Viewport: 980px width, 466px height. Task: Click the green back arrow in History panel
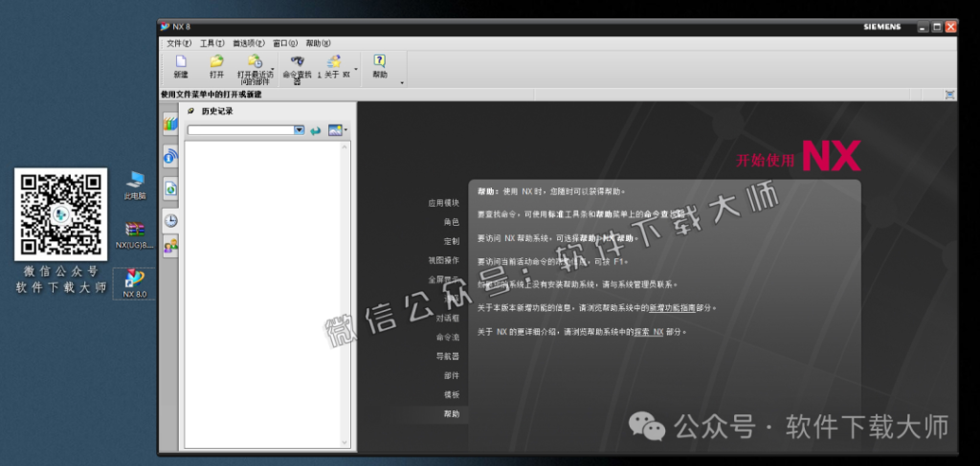coord(316,130)
